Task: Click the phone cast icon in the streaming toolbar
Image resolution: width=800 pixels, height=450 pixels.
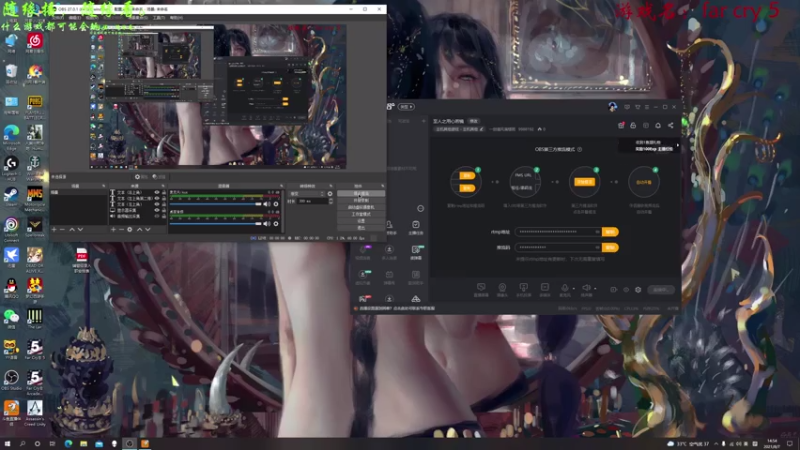Action: [x=523, y=288]
